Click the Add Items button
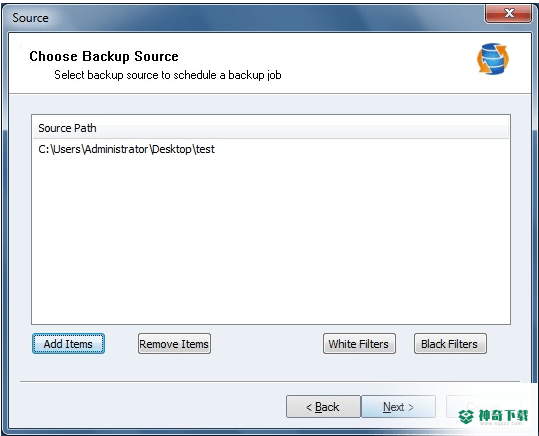Screen dimensions: 539x436 click(68, 344)
